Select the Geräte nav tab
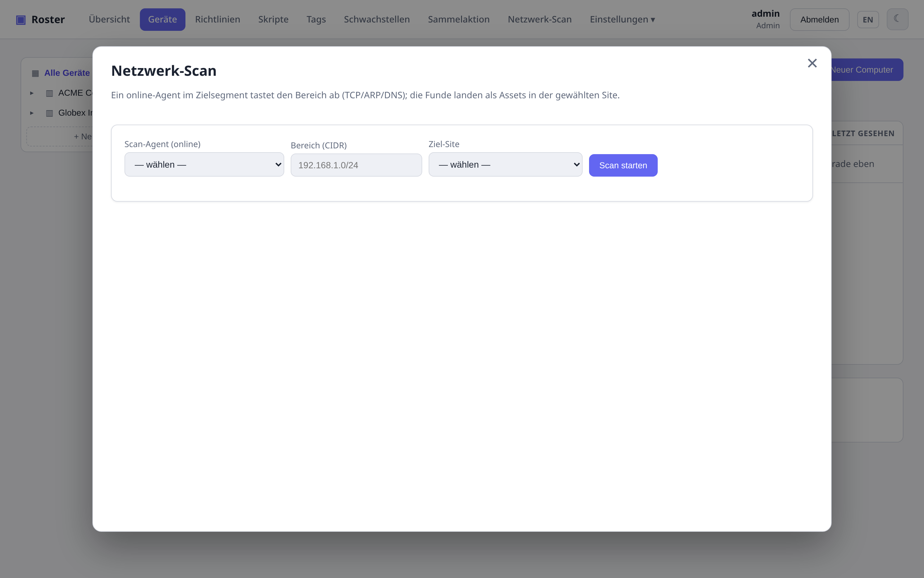924x578 pixels. point(162,20)
